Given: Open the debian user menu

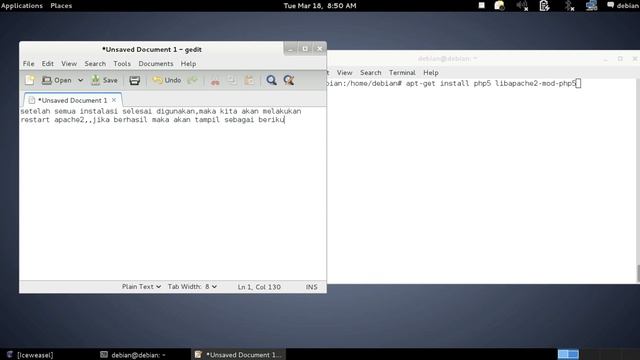Looking at the screenshot, I should (x=622, y=6).
